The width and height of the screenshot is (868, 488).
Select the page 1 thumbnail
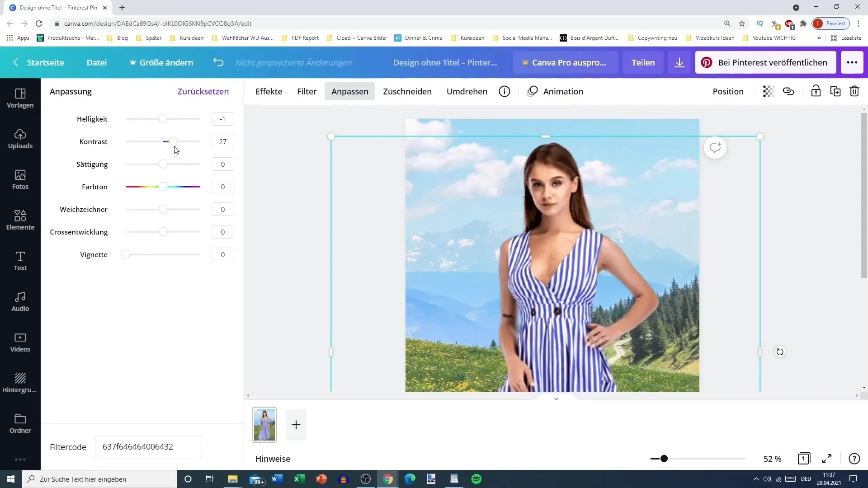click(x=264, y=425)
